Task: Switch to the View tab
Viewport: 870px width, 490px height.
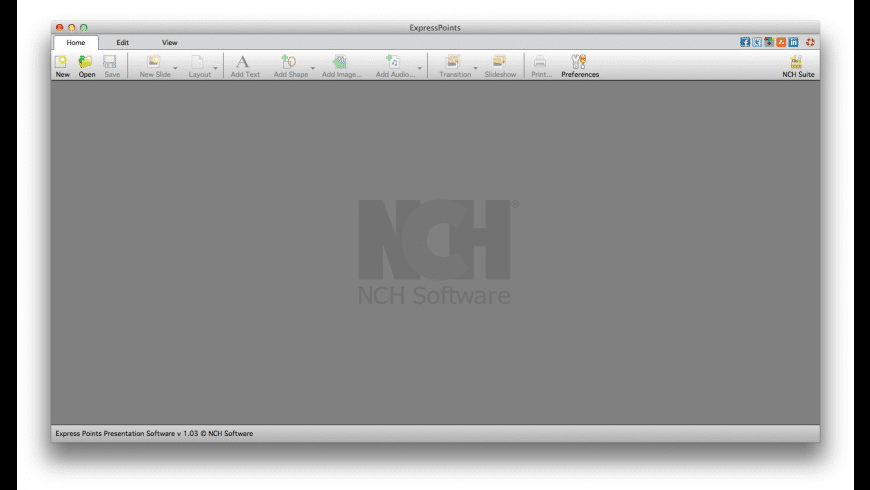Action: [x=169, y=43]
